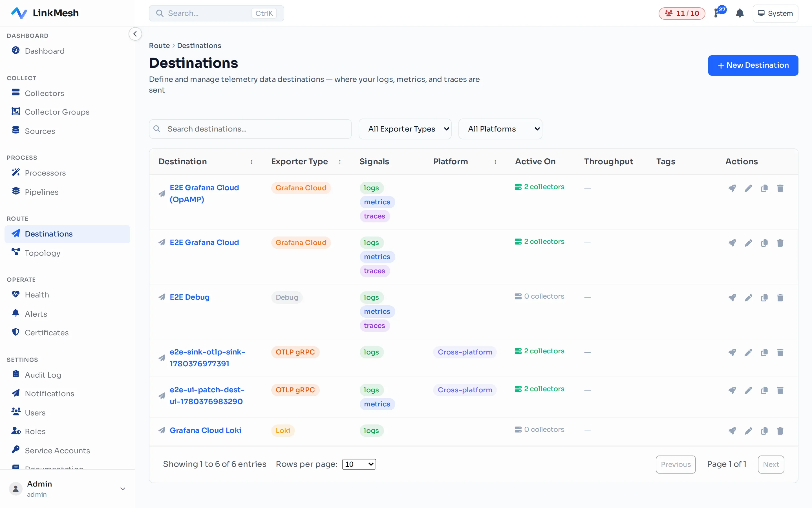Open Collectors in sidebar
The image size is (812, 508).
(67, 93)
